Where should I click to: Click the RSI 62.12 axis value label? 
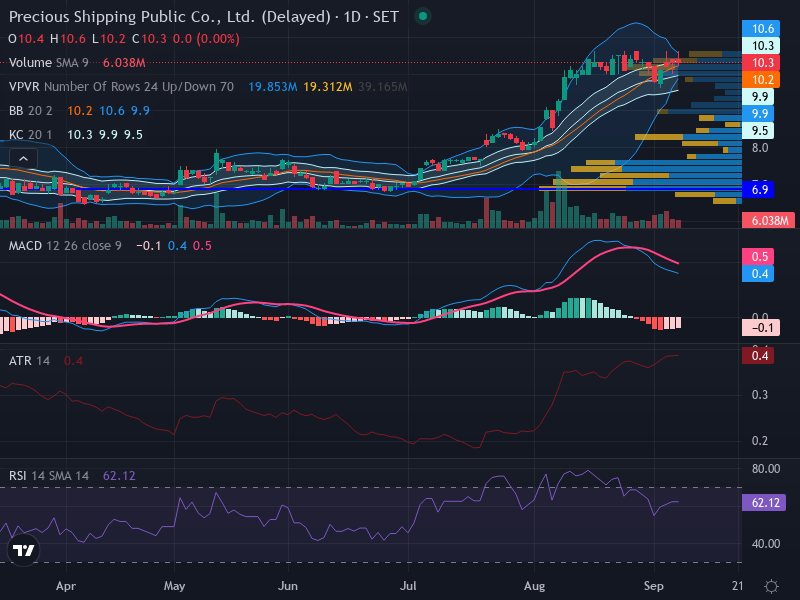coord(763,503)
